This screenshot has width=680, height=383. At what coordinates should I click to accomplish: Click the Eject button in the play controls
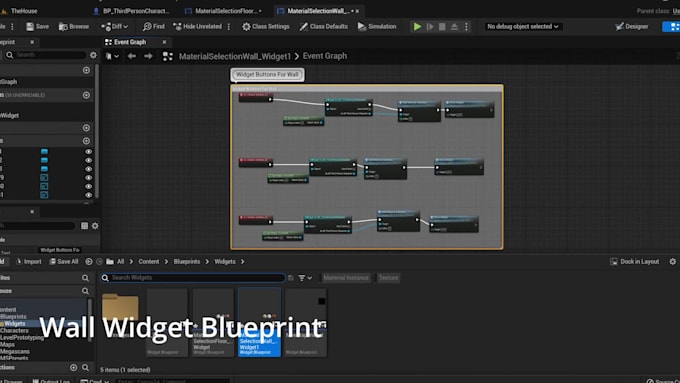point(454,26)
